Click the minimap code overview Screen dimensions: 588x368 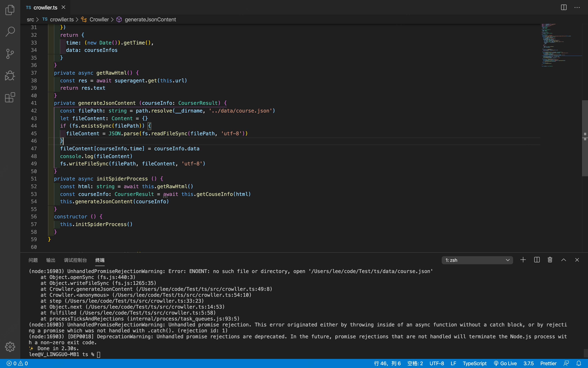(x=561, y=45)
